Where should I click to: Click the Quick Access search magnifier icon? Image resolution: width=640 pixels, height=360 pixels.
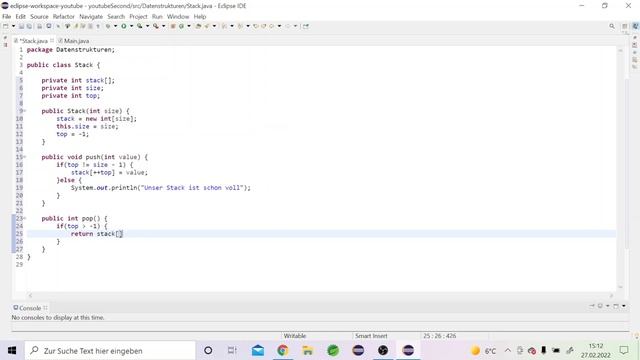tap(612, 26)
